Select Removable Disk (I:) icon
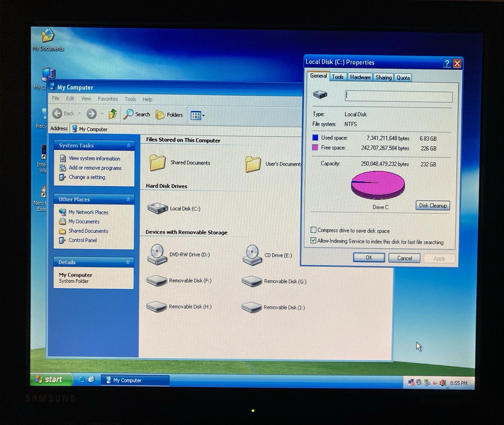504x425 pixels. point(251,307)
